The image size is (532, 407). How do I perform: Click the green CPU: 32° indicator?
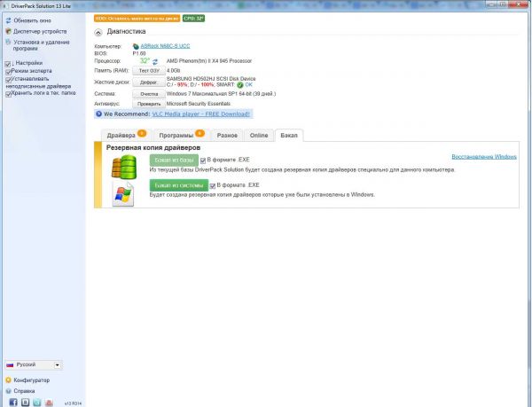pos(193,19)
